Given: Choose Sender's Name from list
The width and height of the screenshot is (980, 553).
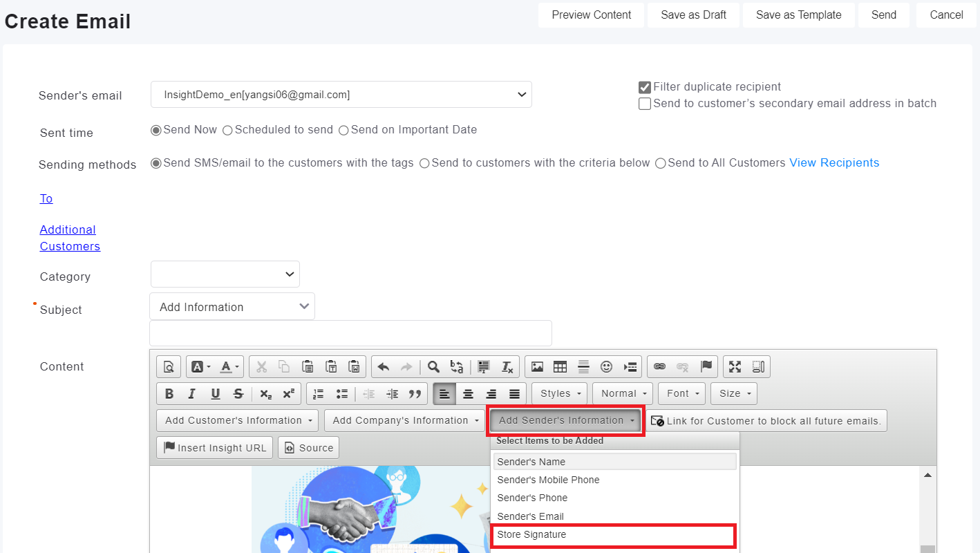Looking at the screenshot, I should click(x=615, y=462).
